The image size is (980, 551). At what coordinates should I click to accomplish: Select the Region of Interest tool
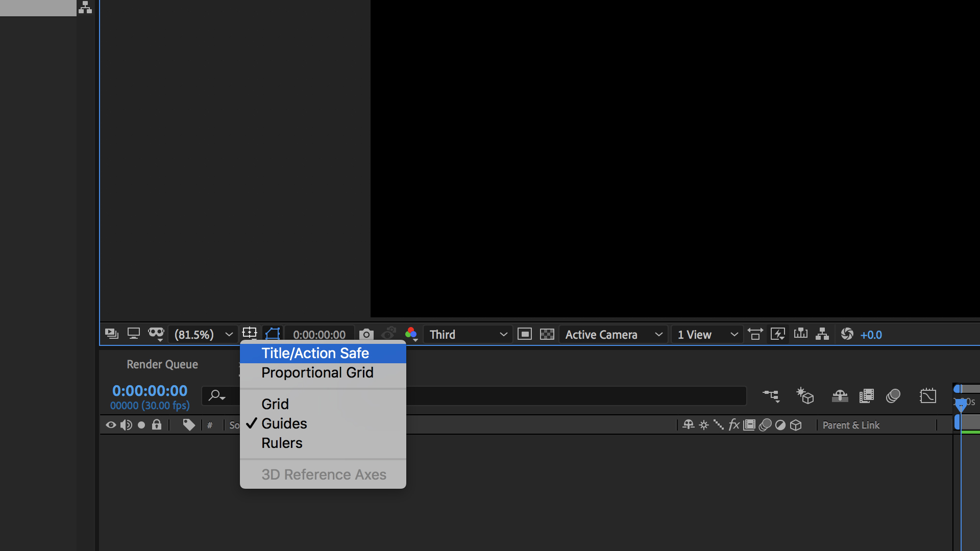(x=250, y=334)
